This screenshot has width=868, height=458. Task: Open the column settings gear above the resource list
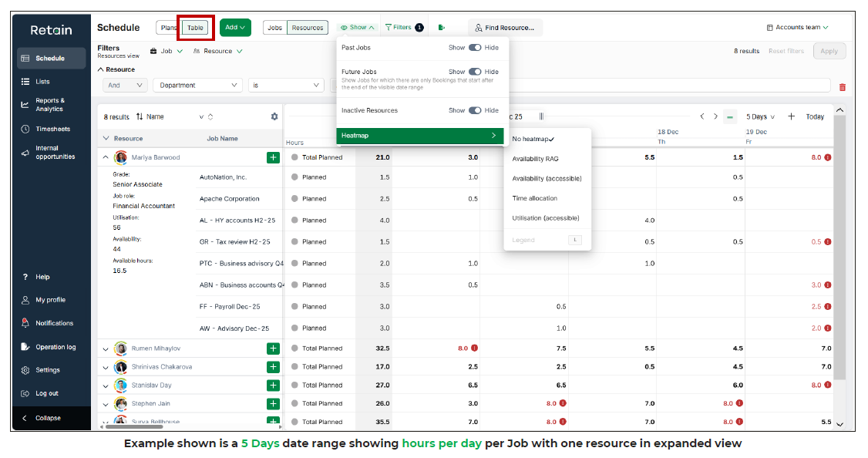click(x=274, y=116)
